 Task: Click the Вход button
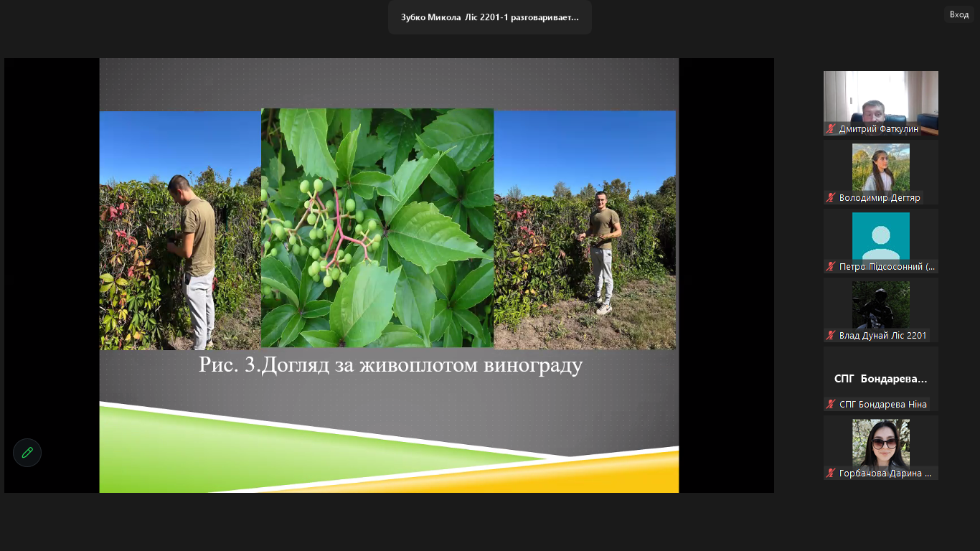(x=959, y=14)
